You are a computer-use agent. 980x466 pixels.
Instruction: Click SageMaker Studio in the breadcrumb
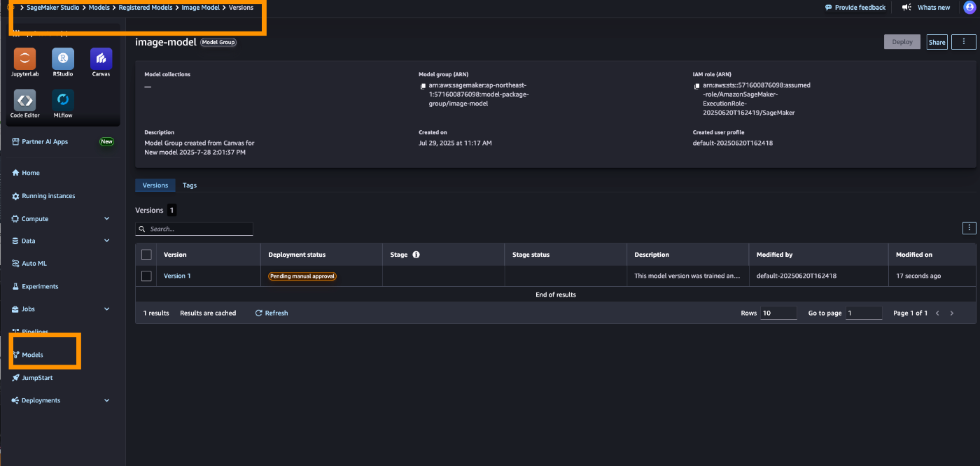52,7
